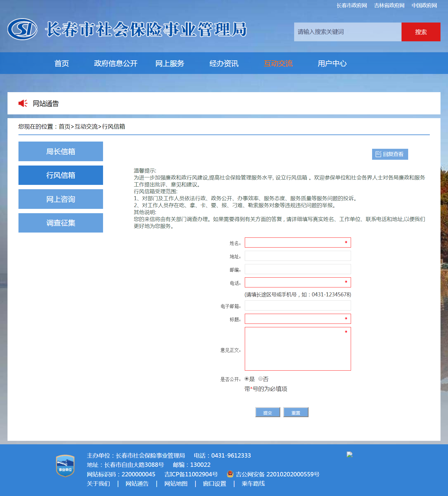Open the 网上咨询 sidebar section

61,199
